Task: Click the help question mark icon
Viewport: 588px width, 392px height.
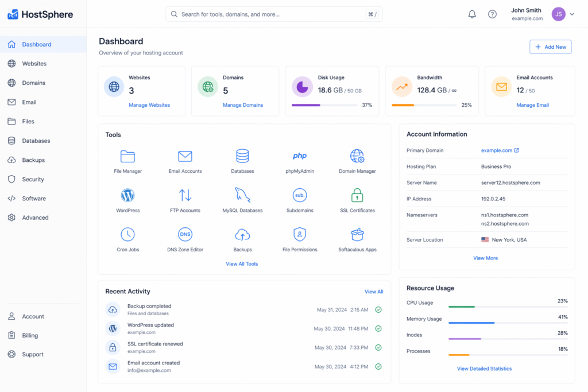Action: (492, 14)
